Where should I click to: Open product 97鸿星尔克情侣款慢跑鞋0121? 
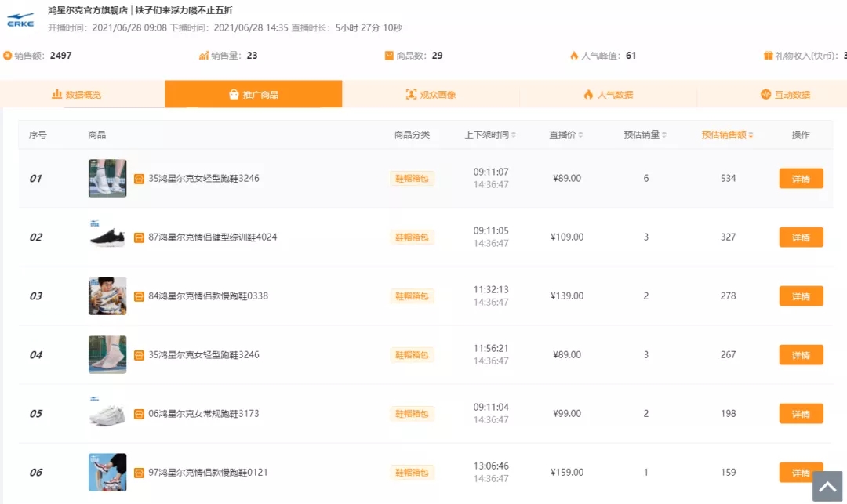pyautogui.click(x=208, y=472)
